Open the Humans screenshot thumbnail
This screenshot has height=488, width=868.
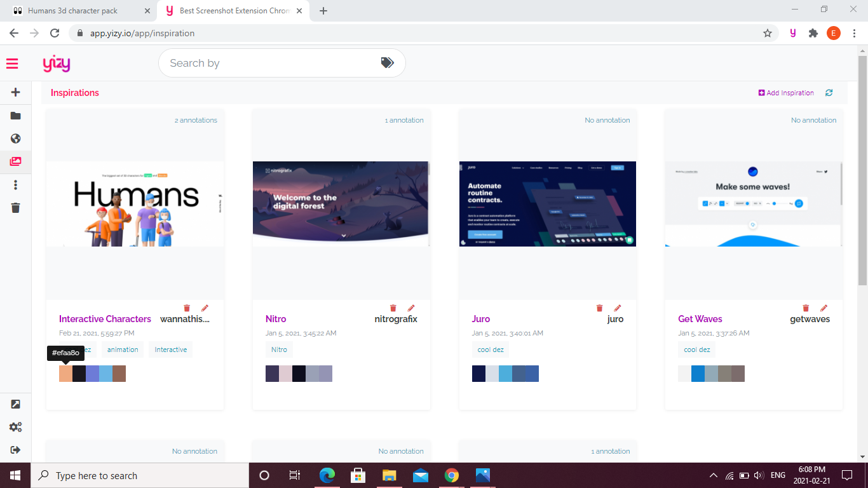pyautogui.click(x=135, y=204)
